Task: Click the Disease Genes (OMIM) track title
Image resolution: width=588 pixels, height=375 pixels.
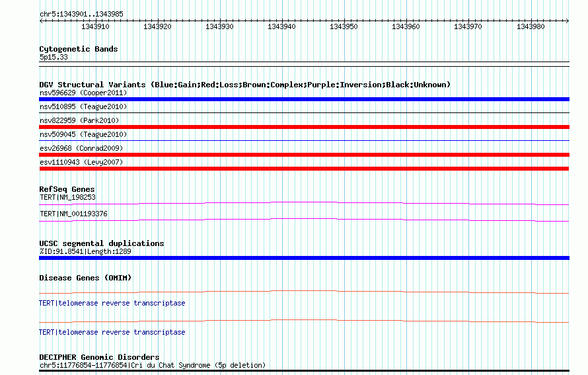Action: click(85, 278)
